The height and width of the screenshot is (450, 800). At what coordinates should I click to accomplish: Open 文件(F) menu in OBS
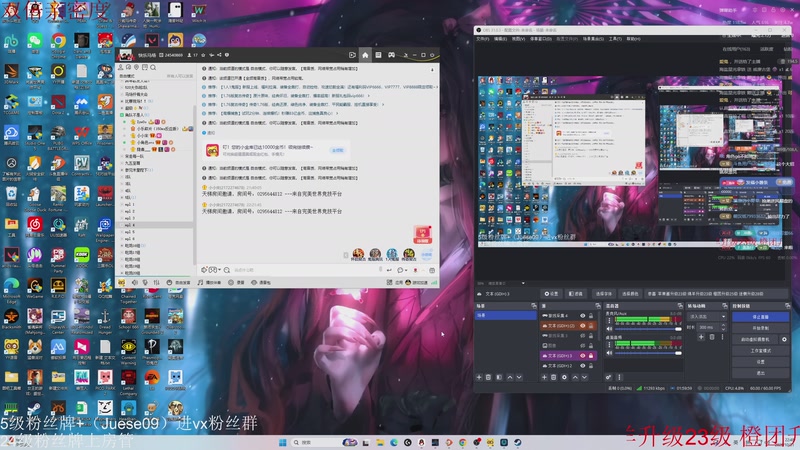point(483,39)
